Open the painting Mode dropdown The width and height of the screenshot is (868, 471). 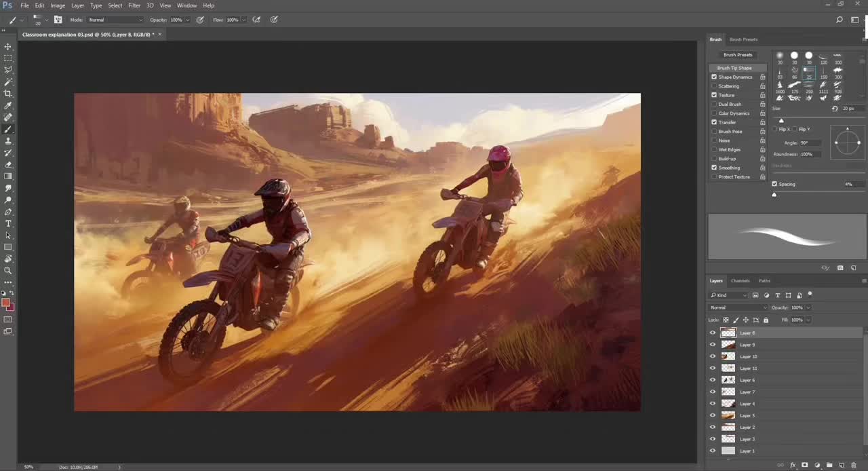[x=115, y=20]
